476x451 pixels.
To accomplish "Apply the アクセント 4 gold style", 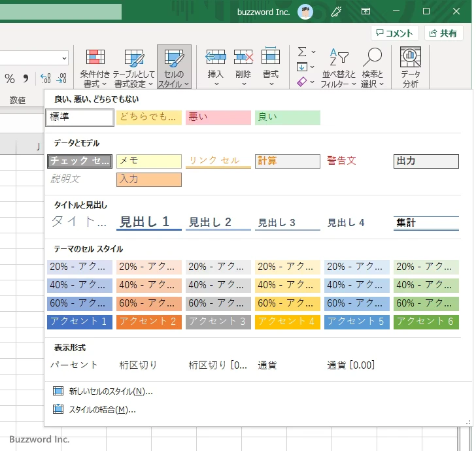I will pyautogui.click(x=288, y=322).
